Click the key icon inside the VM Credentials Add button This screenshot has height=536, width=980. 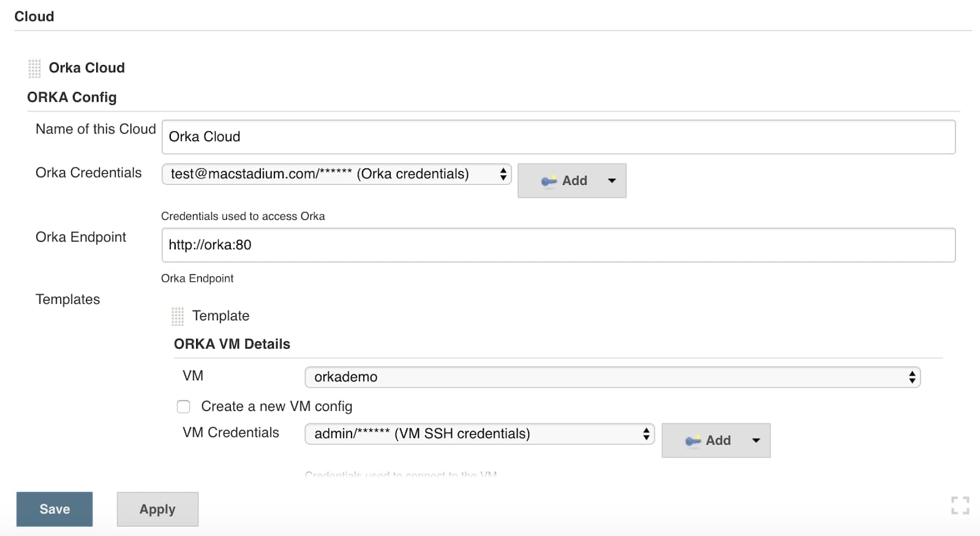click(x=693, y=440)
